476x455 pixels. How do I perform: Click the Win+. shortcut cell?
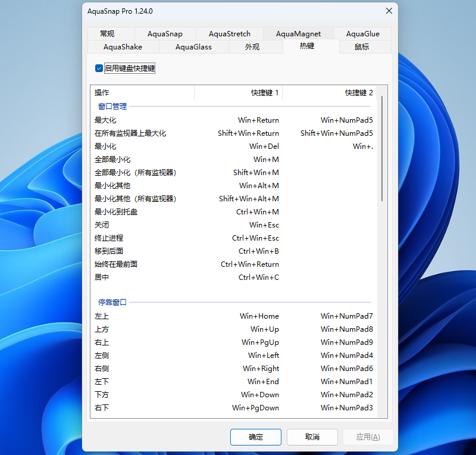[x=363, y=146]
